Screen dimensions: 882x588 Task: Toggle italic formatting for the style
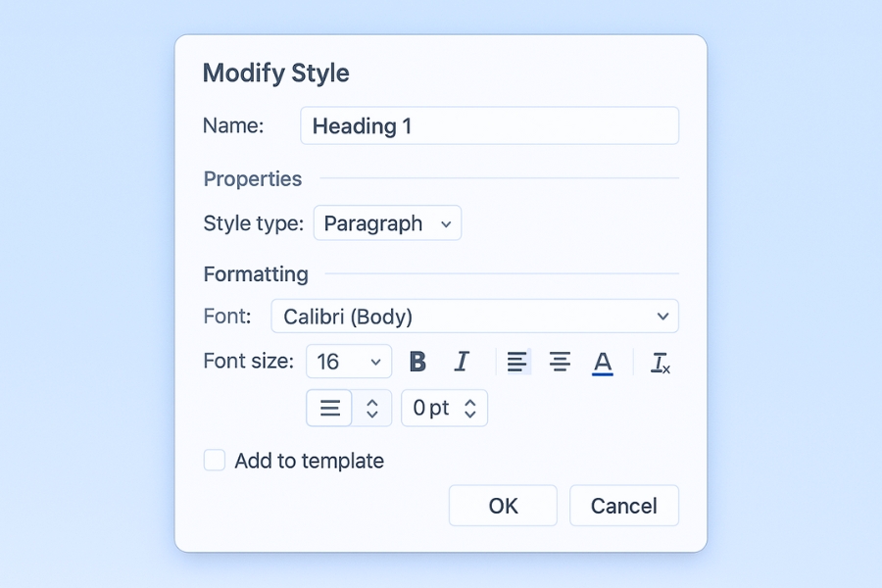pyautogui.click(x=462, y=362)
